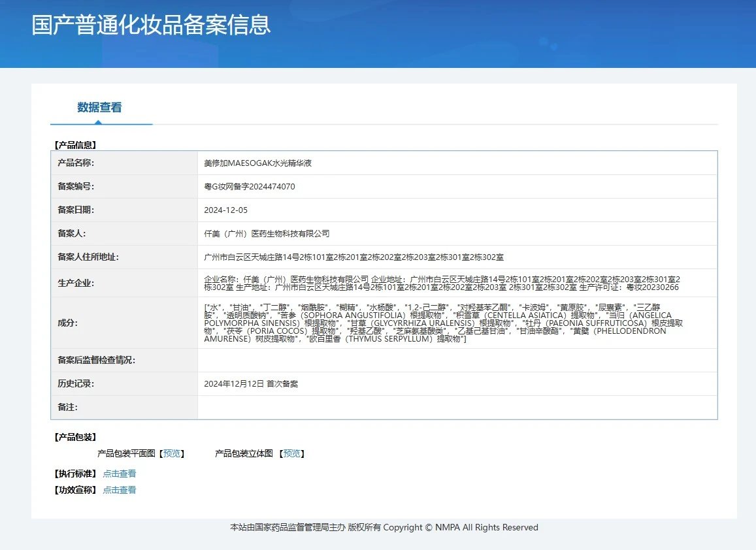Click the product name 美修加MAESOGAK水光精华液

pyautogui.click(x=258, y=163)
